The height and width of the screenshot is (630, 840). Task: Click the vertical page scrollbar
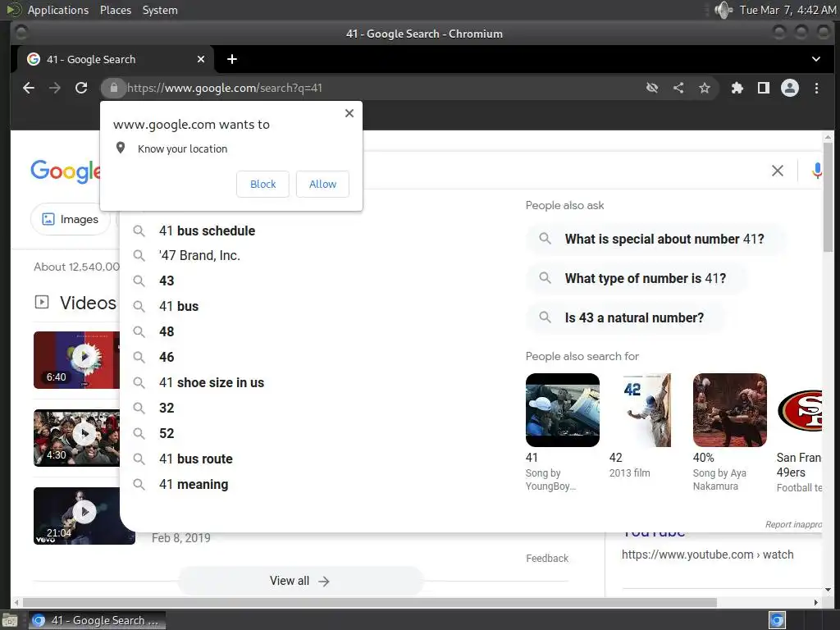828,199
